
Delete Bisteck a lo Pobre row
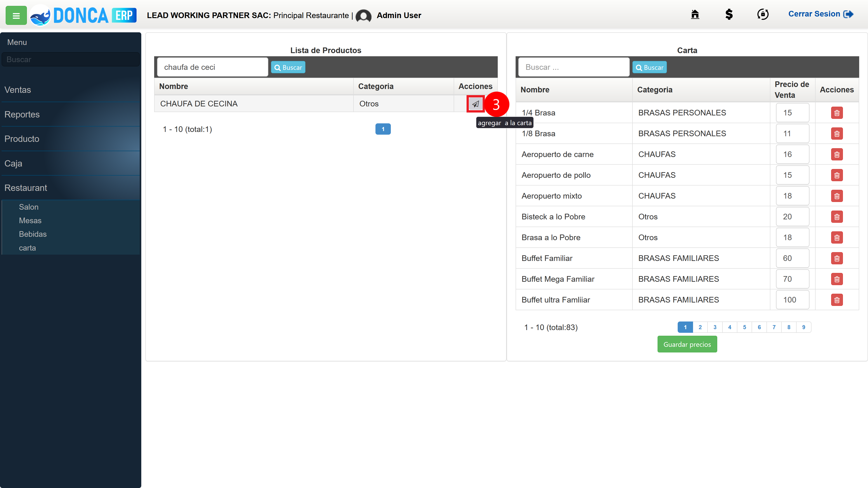pos(837,217)
